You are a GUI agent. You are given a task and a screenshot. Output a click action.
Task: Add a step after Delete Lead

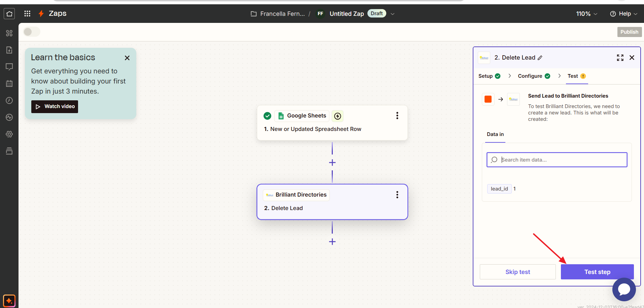tap(332, 242)
